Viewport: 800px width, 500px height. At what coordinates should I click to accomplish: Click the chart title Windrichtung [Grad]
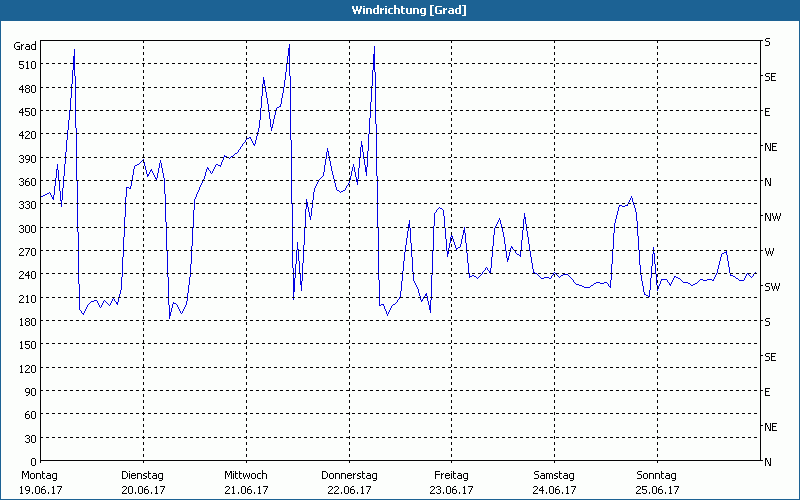[x=409, y=10]
